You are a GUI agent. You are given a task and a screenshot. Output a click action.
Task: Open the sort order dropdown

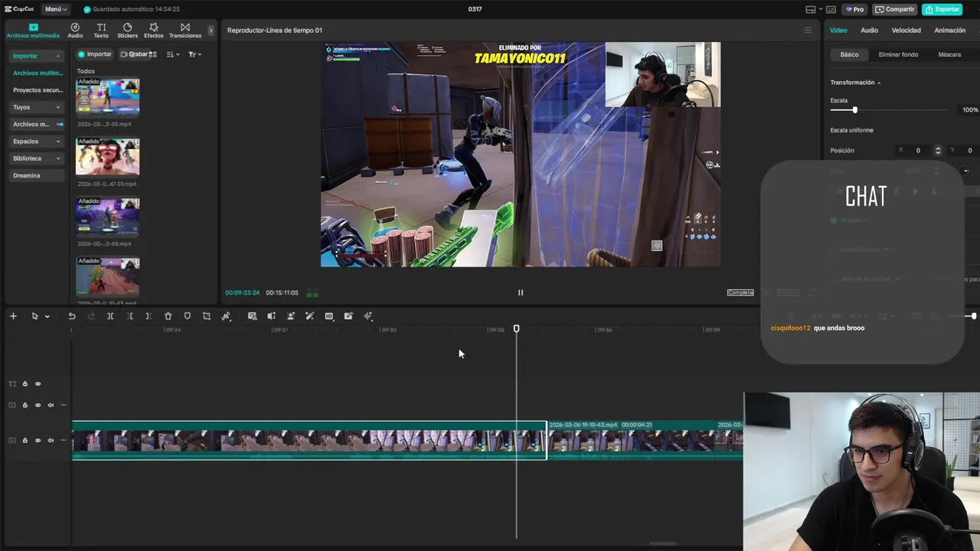point(173,54)
